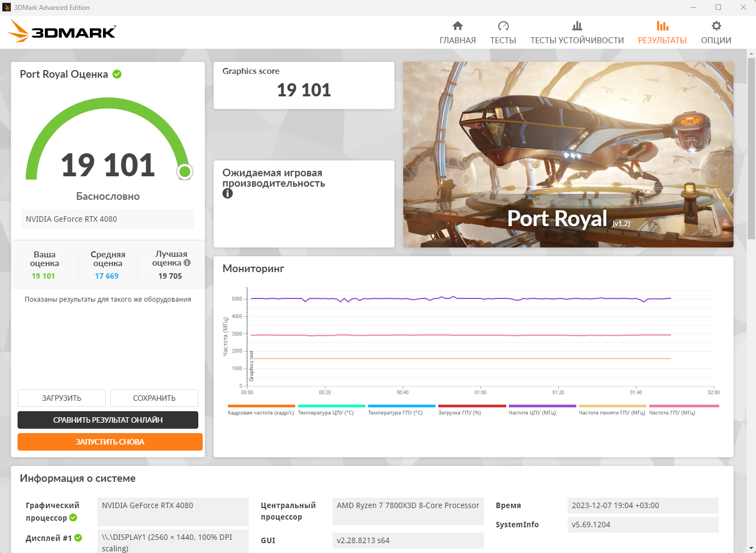The image size is (756, 553).
Task: Click the yellow GPU memory frequency chart line
Action: coord(460,359)
